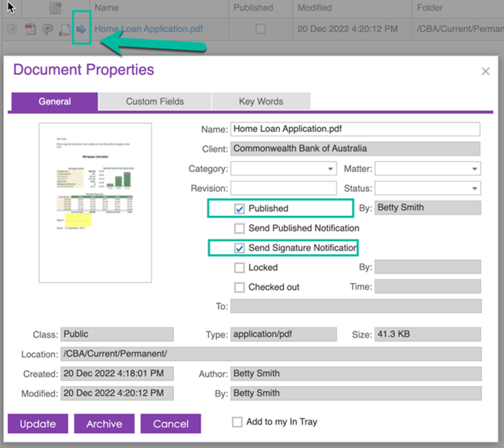Toggle Send Signature Notification checkbox
Image resolution: width=504 pixels, height=448 pixels.
coord(239,248)
